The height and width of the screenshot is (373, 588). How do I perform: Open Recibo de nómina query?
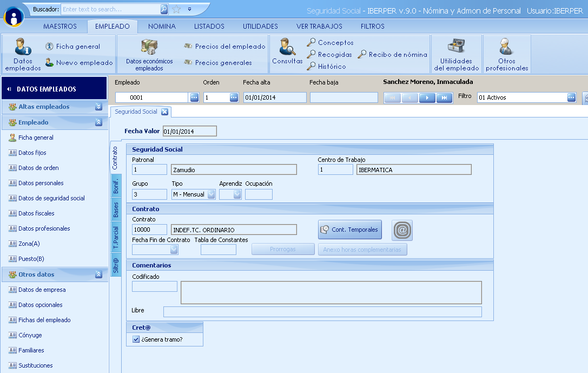[393, 55]
